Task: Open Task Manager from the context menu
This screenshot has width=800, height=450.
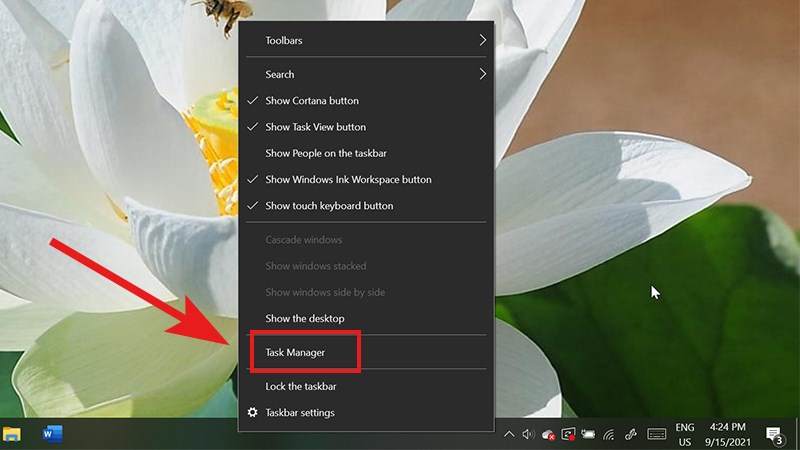Action: [x=366, y=353]
